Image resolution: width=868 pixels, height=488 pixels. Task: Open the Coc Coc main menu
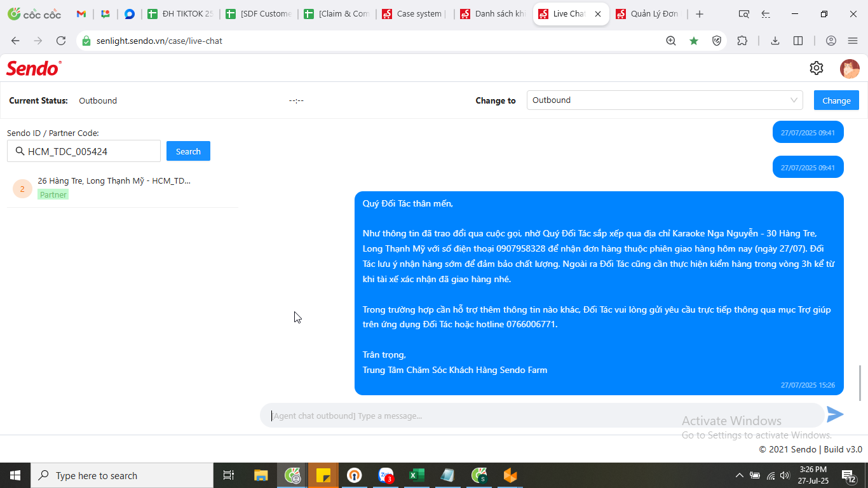[853, 41]
